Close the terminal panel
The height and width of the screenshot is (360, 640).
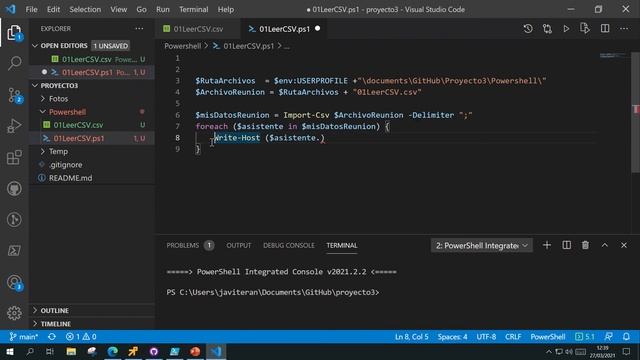coord(624,245)
